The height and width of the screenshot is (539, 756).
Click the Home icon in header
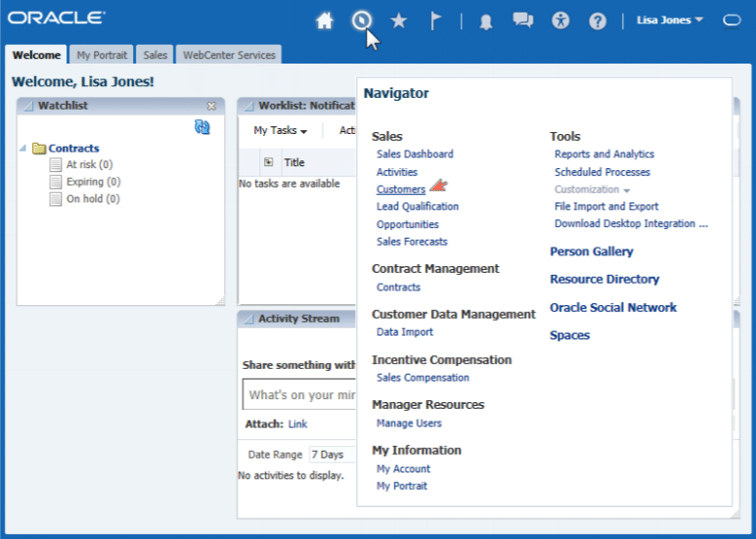(x=325, y=21)
